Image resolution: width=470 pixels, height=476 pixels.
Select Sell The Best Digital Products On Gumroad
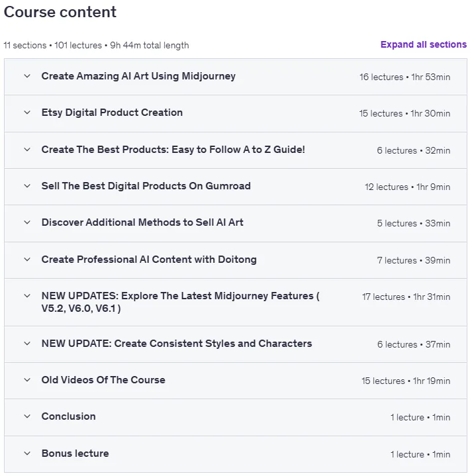click(146, 186)
